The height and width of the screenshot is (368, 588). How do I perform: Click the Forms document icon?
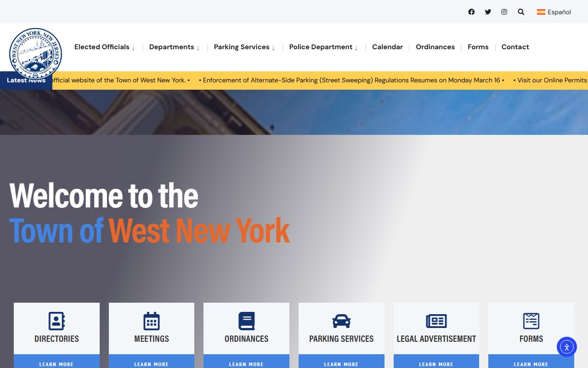531,321
